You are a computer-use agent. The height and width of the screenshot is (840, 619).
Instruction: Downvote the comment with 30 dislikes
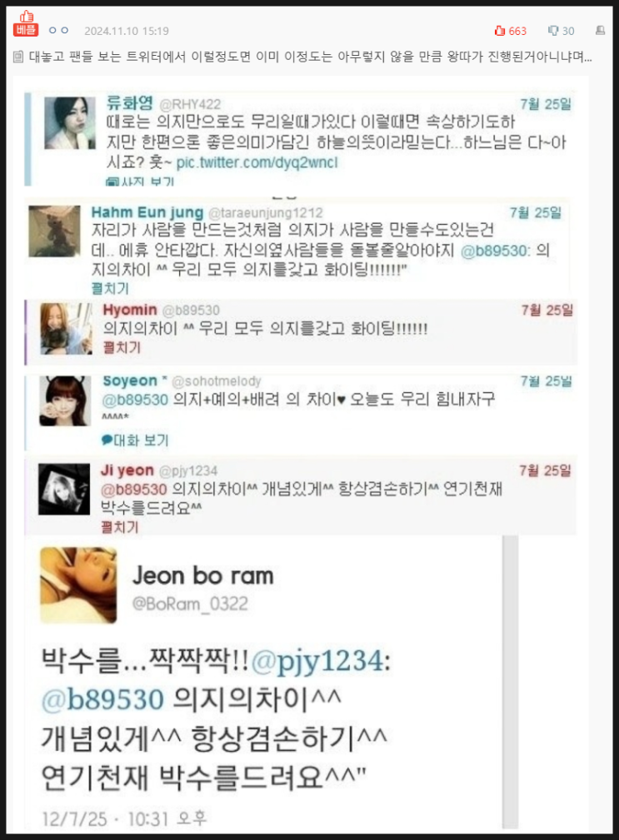pos(562,31)
